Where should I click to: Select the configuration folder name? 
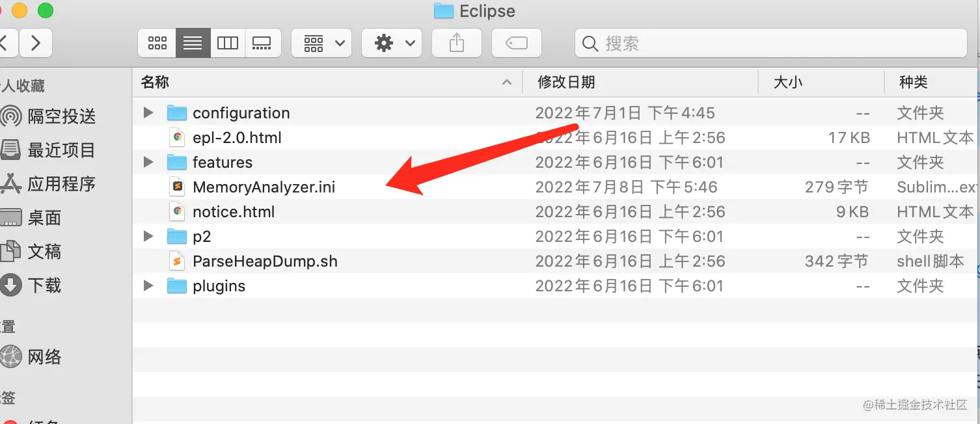241,113
